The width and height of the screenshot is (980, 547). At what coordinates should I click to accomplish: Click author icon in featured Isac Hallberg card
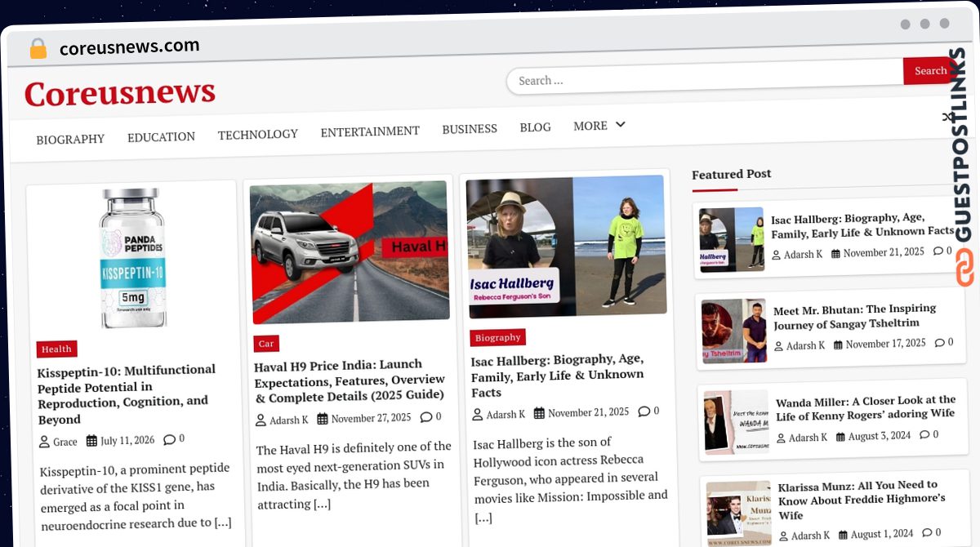(x=776, y=255)
